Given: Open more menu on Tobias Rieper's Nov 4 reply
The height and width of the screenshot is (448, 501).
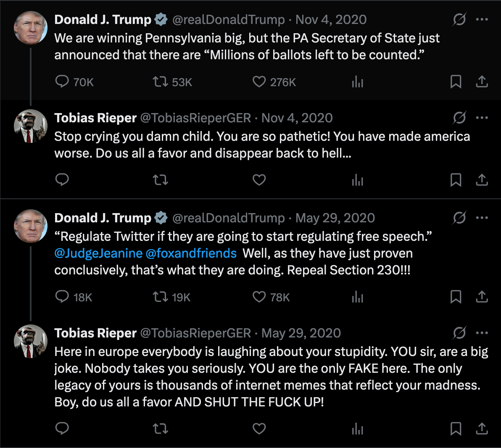Looking at the screenshot, I should click(x=482, y=118).
